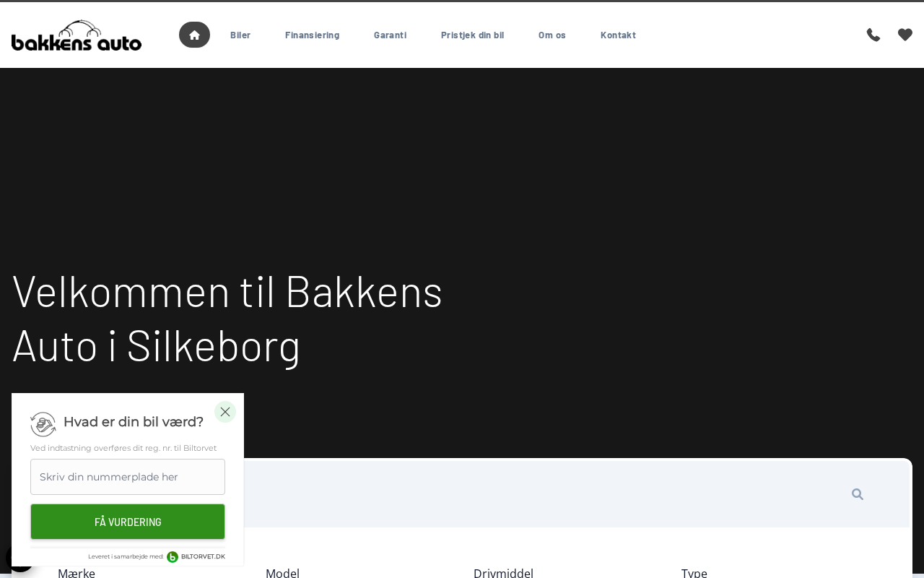Click the Model filter label

click(282, 573)
